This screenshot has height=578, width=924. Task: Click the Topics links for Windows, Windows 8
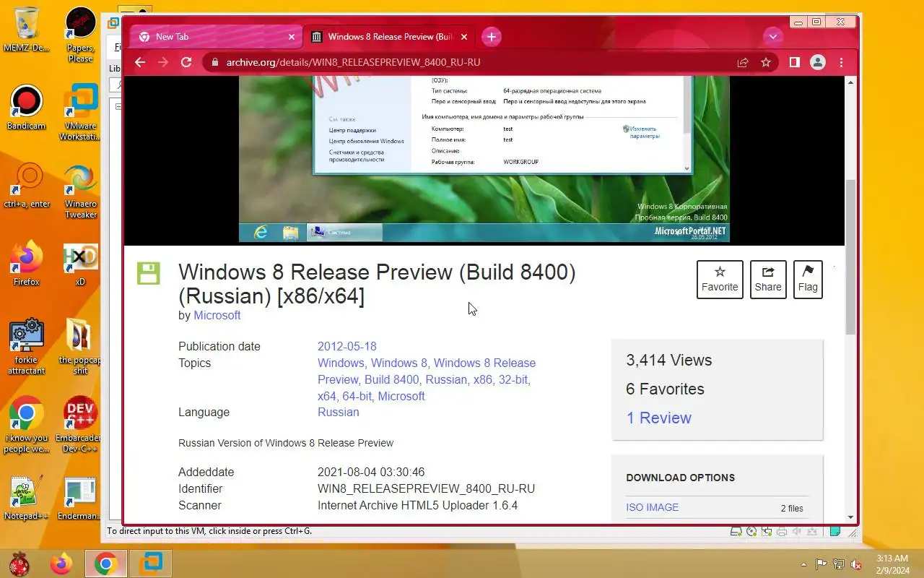[372, 363]
